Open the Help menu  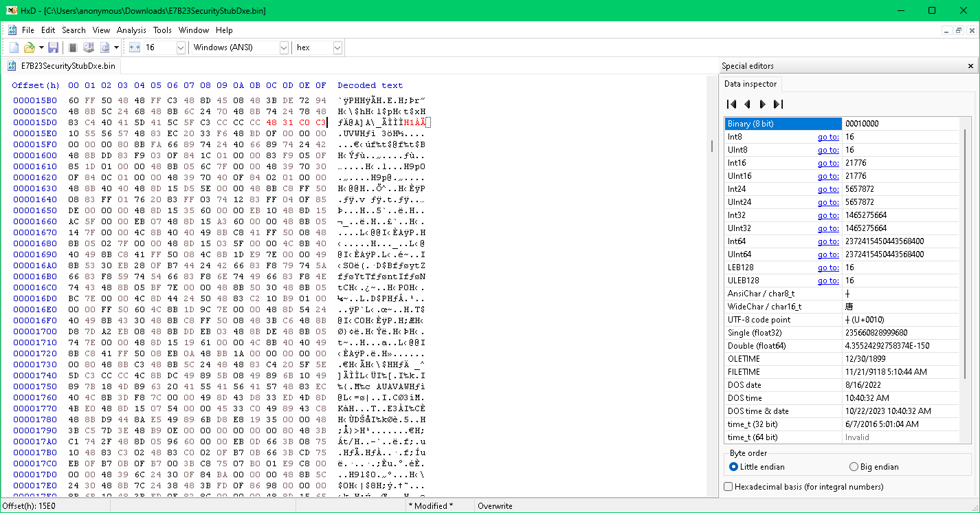224,30
